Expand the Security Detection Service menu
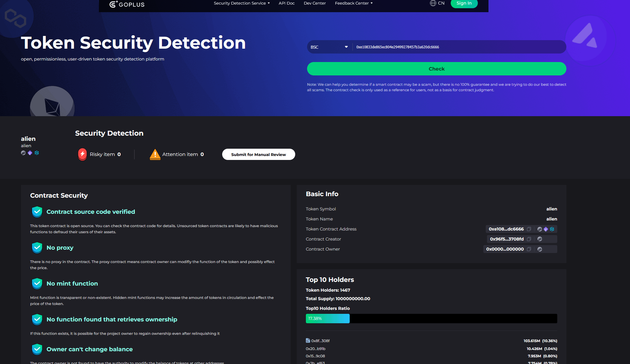Screen dimensions: 630x364 pyautogui.click(x=242, y=3)
